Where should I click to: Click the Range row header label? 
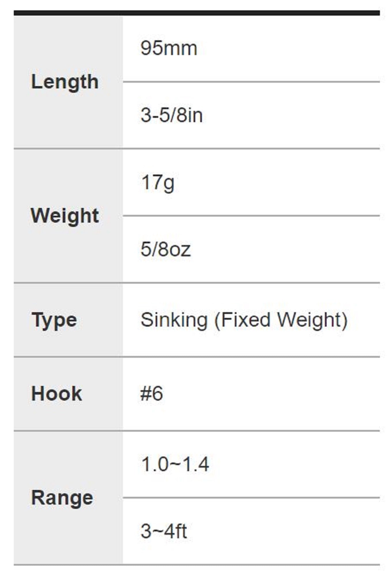(x=62, y=498)
